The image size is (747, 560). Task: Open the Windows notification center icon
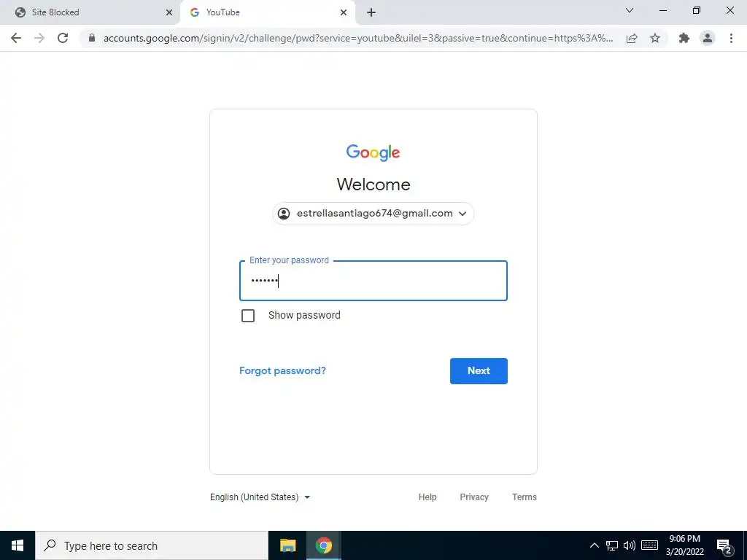(724, 545)
